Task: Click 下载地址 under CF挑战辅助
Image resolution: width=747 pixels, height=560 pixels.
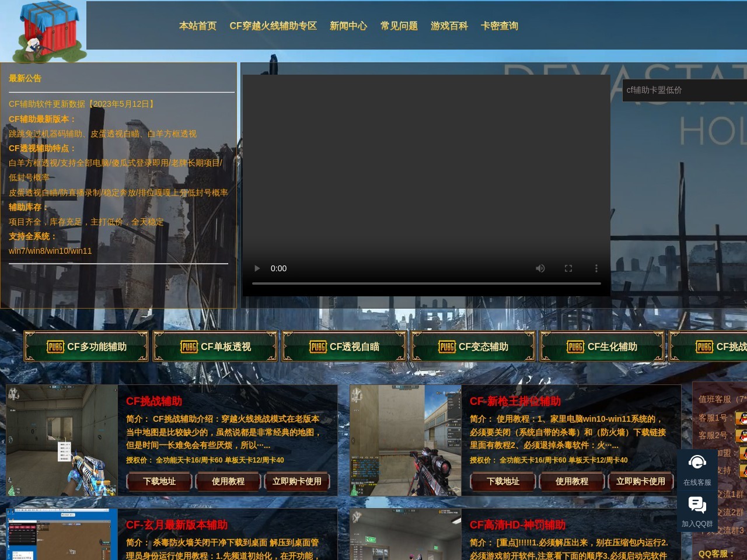Action: tap(159, 481)
